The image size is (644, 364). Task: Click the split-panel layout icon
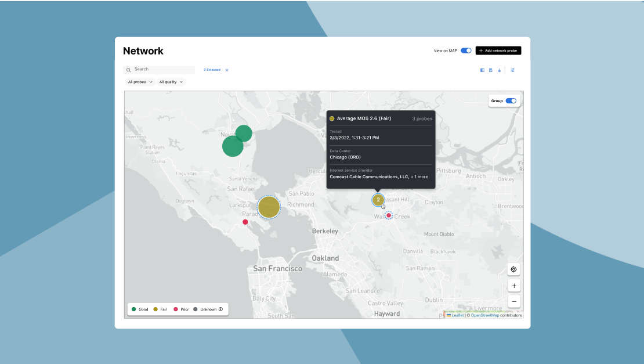(482, 70)
